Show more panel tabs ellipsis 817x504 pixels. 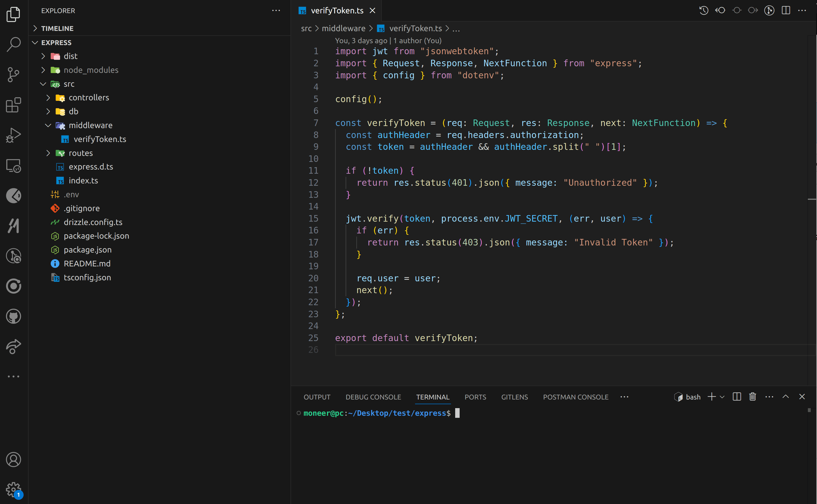point(624,397)
